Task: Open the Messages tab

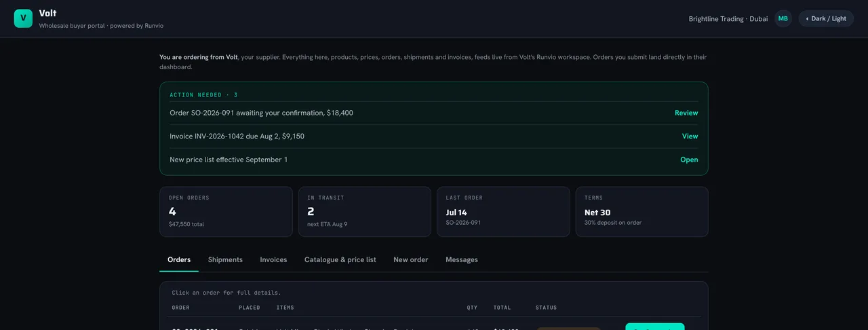Action: click(x=462, y=259)
